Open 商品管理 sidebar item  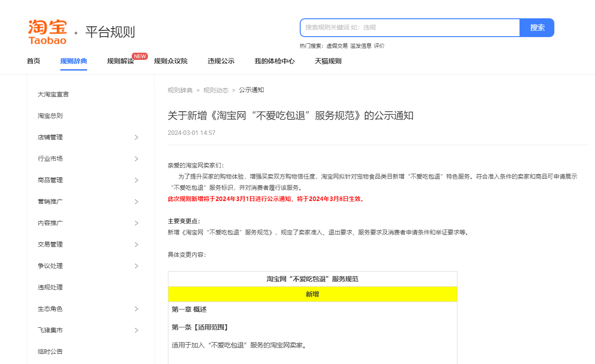click(50, 180)
